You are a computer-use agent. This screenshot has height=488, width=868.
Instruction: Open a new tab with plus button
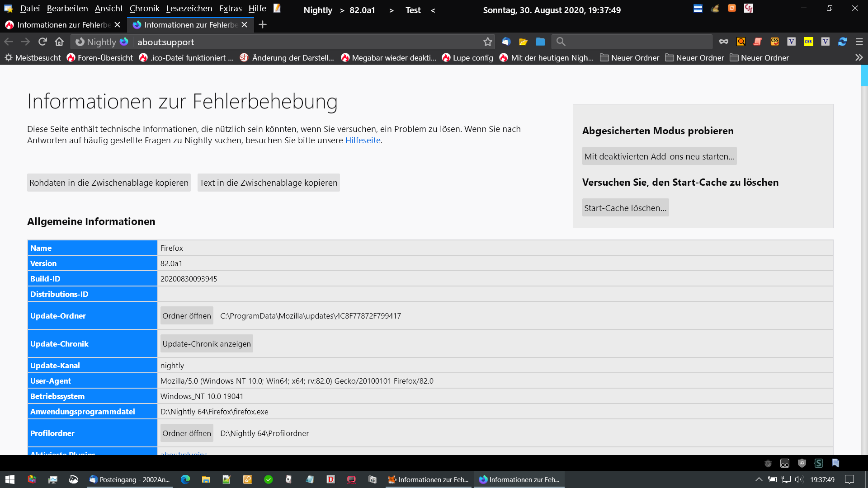pos(263,24)
